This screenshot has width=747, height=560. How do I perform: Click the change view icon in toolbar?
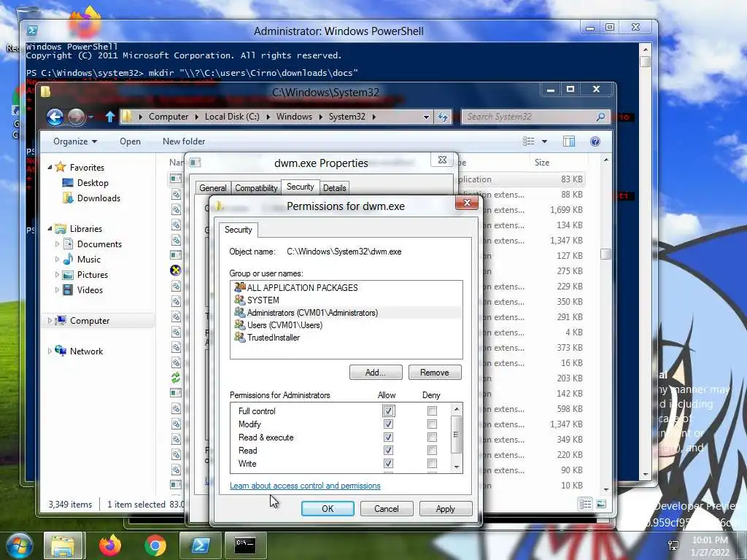[x=528, y=141]
